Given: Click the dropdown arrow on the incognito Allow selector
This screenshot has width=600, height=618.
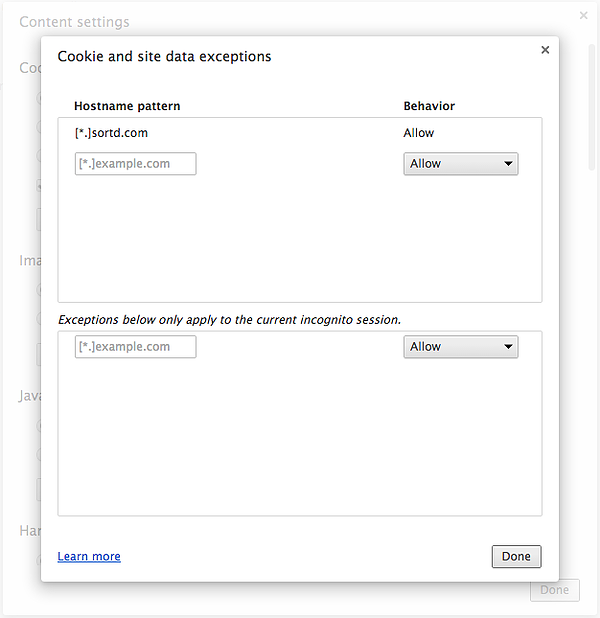Looking at the screenshot, I should click(508, 347).
